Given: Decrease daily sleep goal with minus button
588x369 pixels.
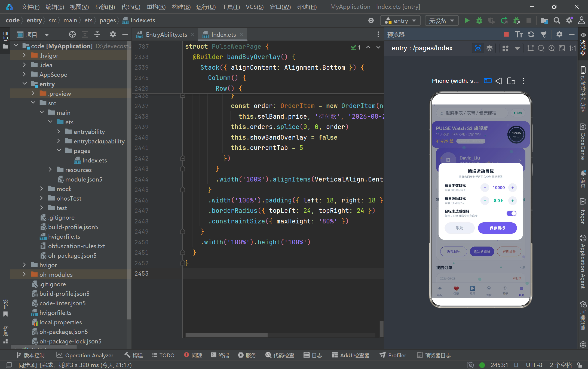Looking at the screenshot, I should pos(485,201).
